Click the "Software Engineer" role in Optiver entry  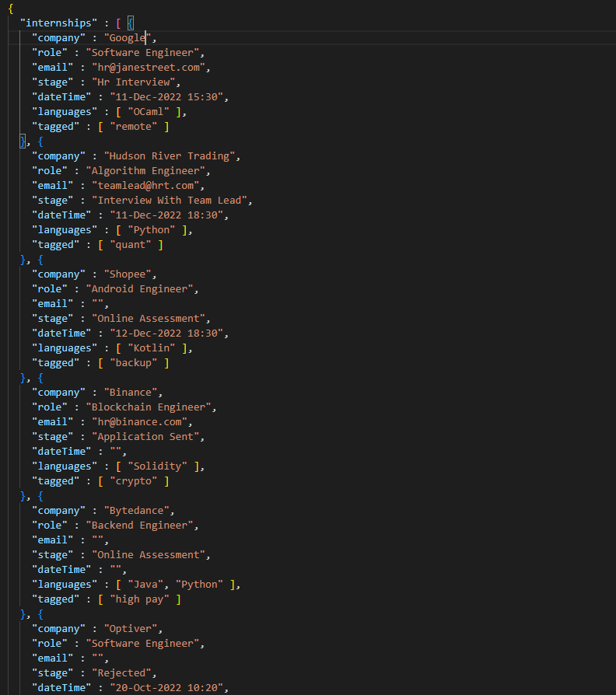[x=142, y=644]
